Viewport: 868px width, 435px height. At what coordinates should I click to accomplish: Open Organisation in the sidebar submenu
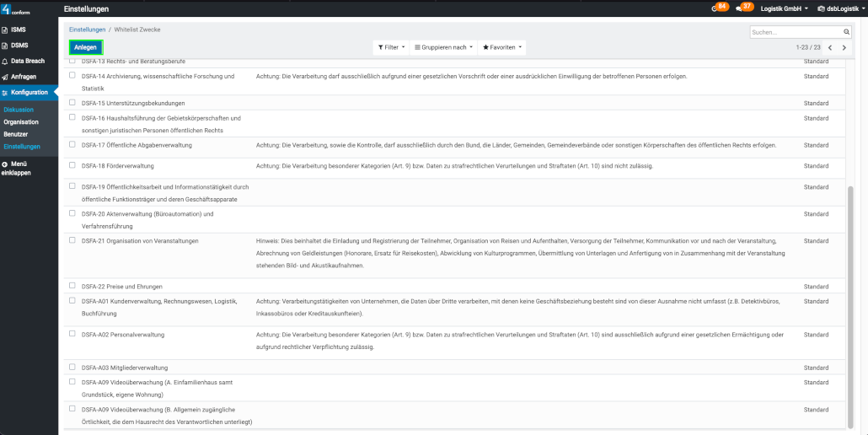click(x=21, y=121)
